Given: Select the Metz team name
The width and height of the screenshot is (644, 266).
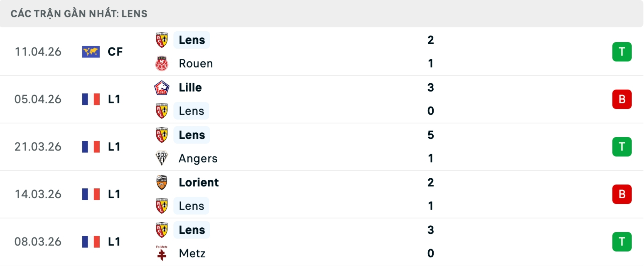Looking at the screenshot, I should point(192,253).
